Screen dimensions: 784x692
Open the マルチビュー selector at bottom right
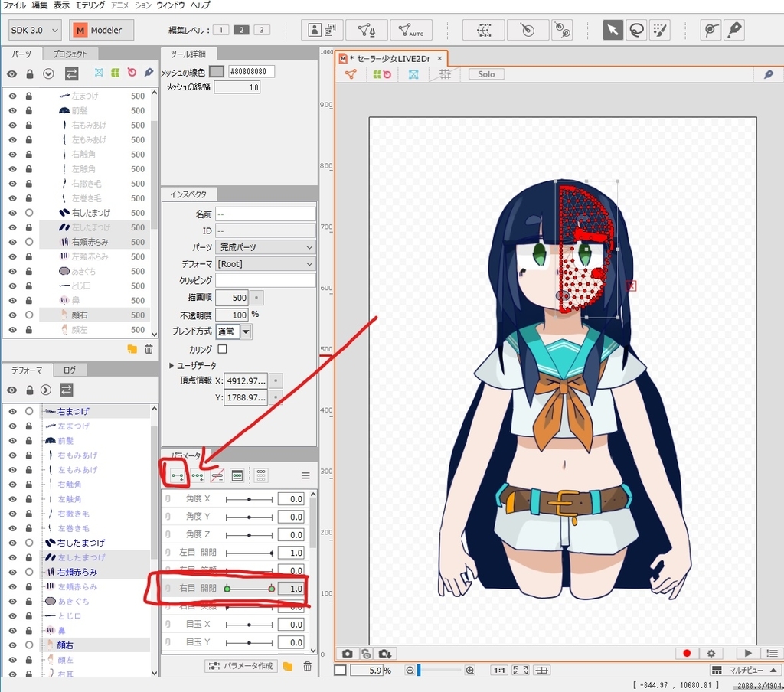point(745,670)
